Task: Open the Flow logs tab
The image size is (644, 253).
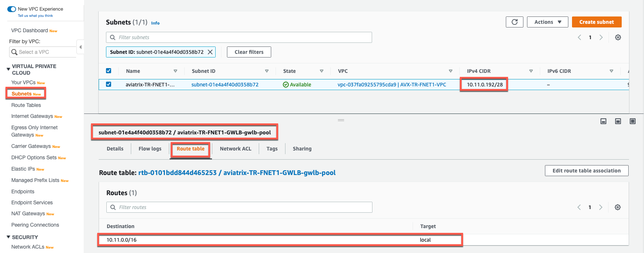Action: coord(150,149)
